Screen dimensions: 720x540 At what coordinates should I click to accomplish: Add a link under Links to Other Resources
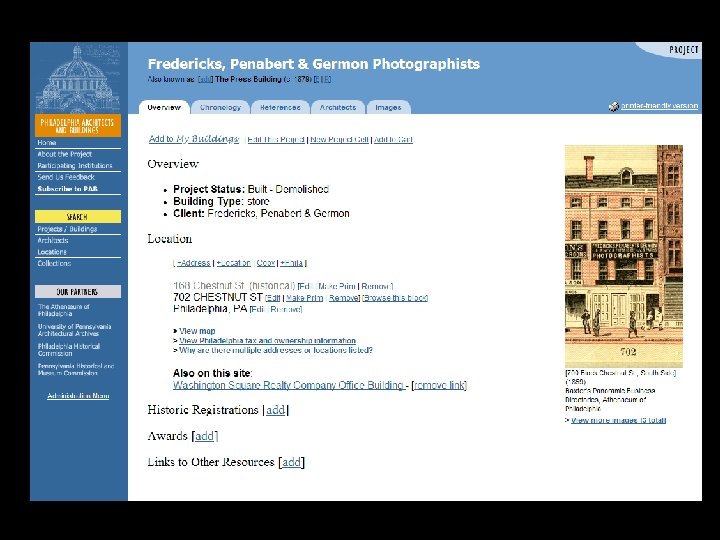[292, 462]
